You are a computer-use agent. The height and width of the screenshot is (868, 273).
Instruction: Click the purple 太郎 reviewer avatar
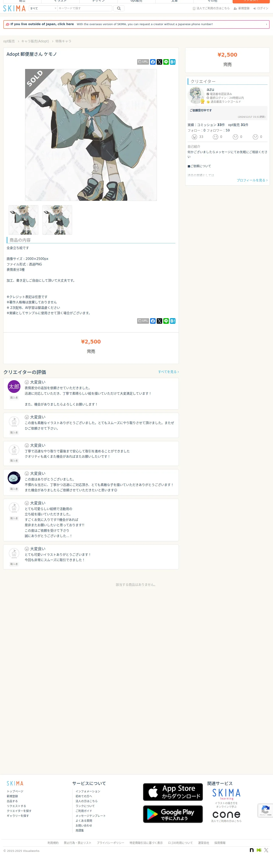point(14,387)
